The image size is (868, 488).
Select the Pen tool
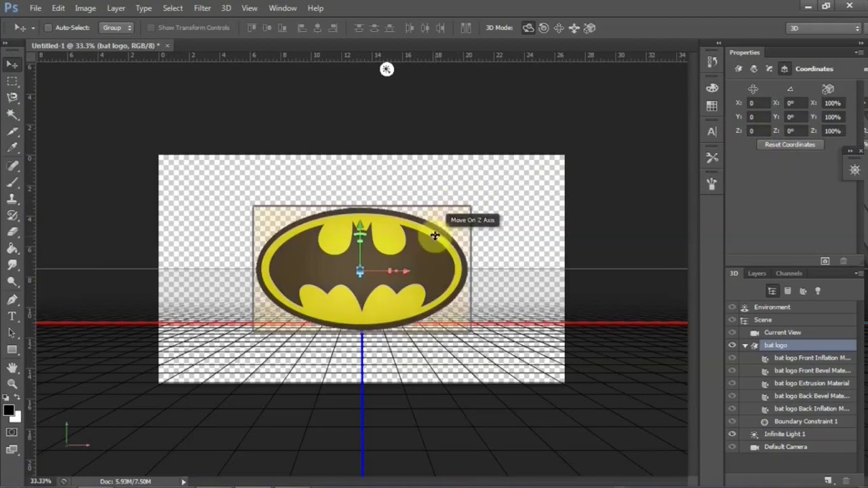tap(12, 299)
